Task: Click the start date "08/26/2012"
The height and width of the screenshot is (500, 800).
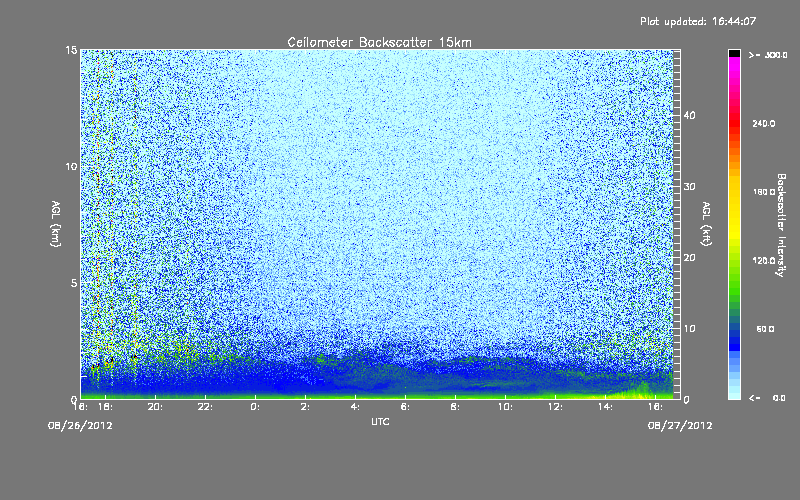Action: (80, 425)
